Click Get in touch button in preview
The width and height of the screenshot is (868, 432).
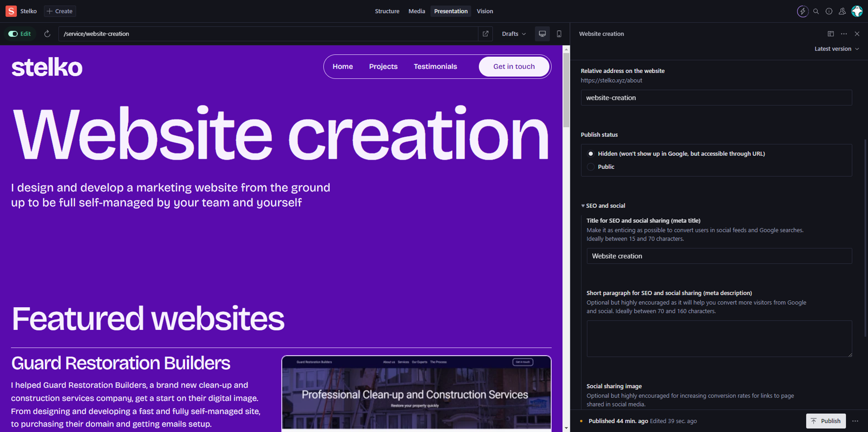click(514, 66)
